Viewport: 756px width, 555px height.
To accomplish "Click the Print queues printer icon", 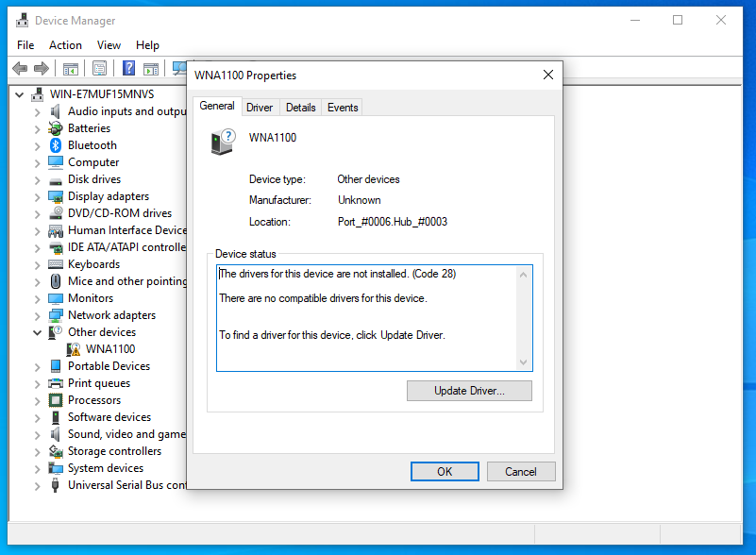I will point(56,383).
